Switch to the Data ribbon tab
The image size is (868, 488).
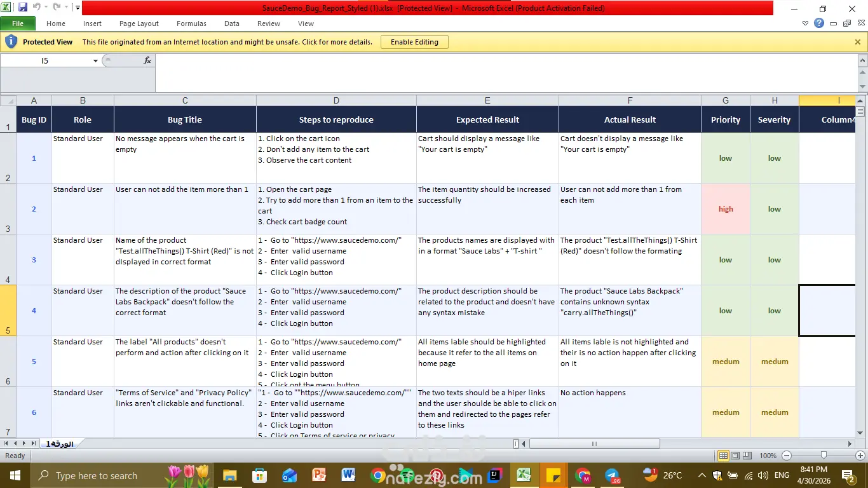(x=232, y=24)
